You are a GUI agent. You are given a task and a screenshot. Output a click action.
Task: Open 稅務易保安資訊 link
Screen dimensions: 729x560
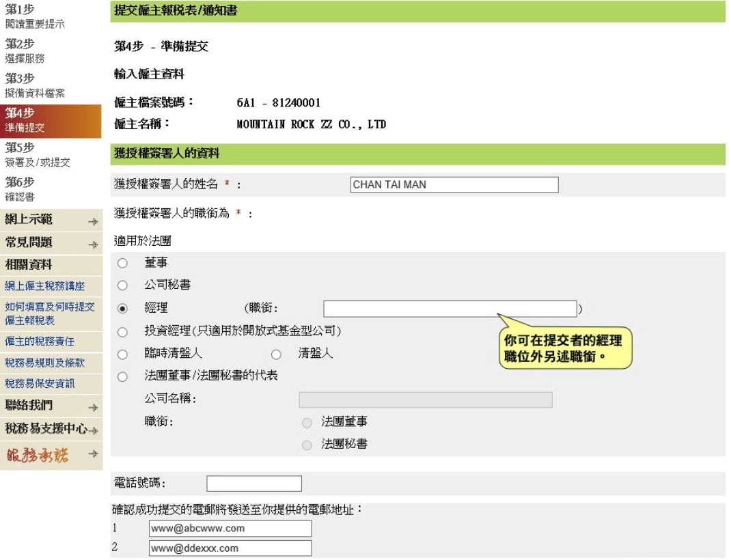pyautogui.click(x=40, y=383)
